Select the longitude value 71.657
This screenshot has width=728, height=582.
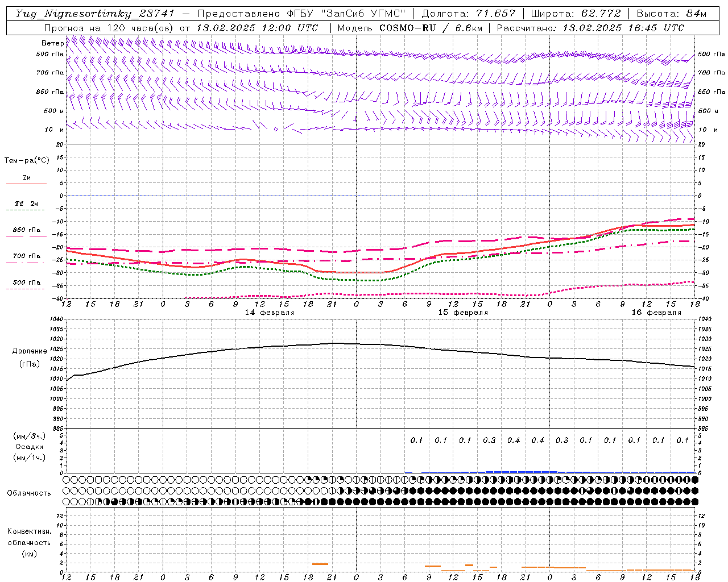point(496,14)
